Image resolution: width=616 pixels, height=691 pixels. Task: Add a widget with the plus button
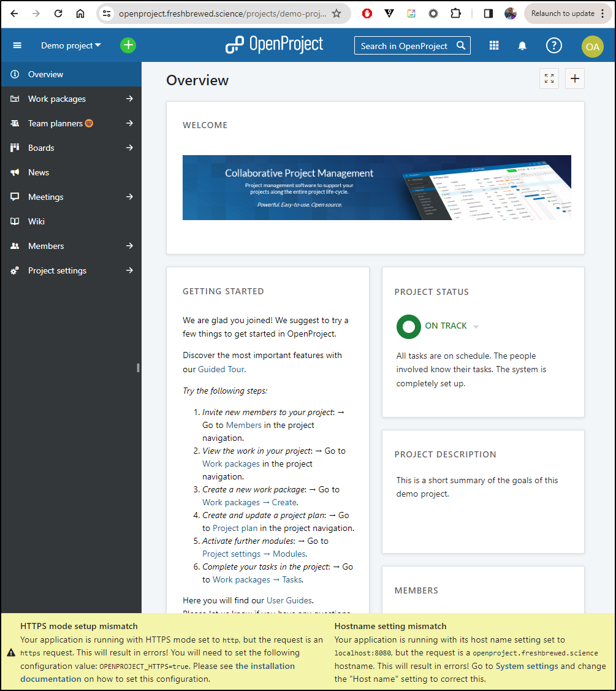[x=574, y=78]
